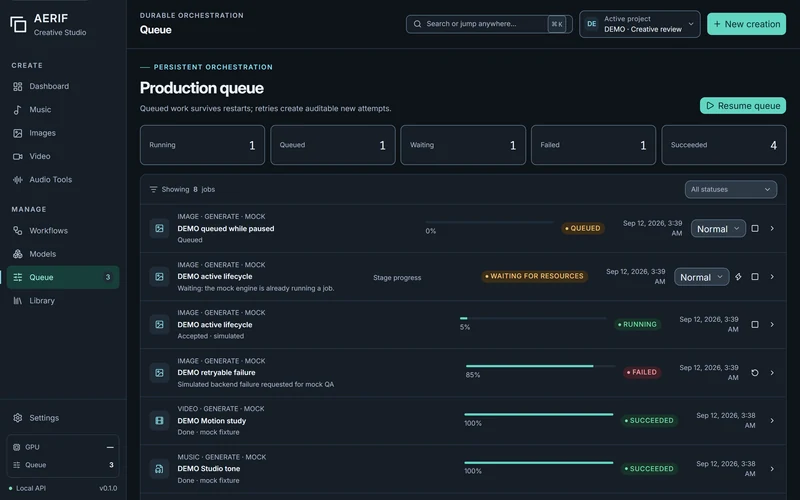
Task: Open Workflows in the sidebar
Action: click(63, 231)
